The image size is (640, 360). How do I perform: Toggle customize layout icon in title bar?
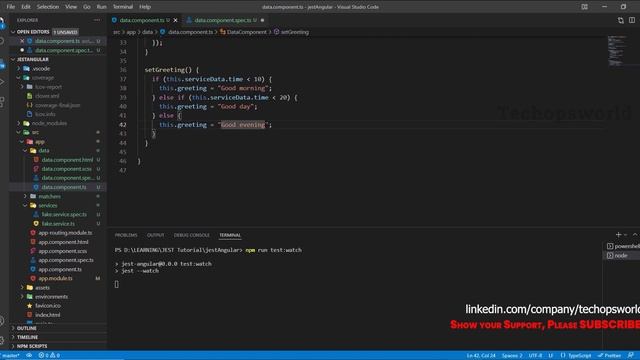pos(584,7)
